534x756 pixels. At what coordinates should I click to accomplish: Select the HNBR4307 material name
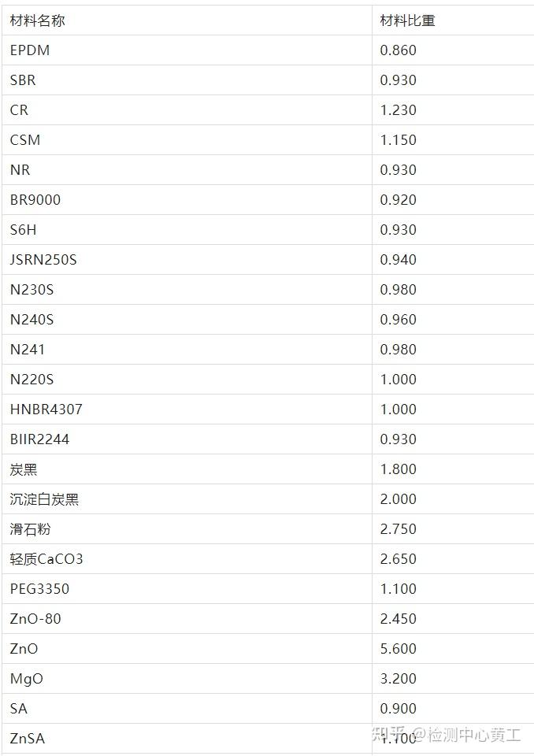coord(46,409)
